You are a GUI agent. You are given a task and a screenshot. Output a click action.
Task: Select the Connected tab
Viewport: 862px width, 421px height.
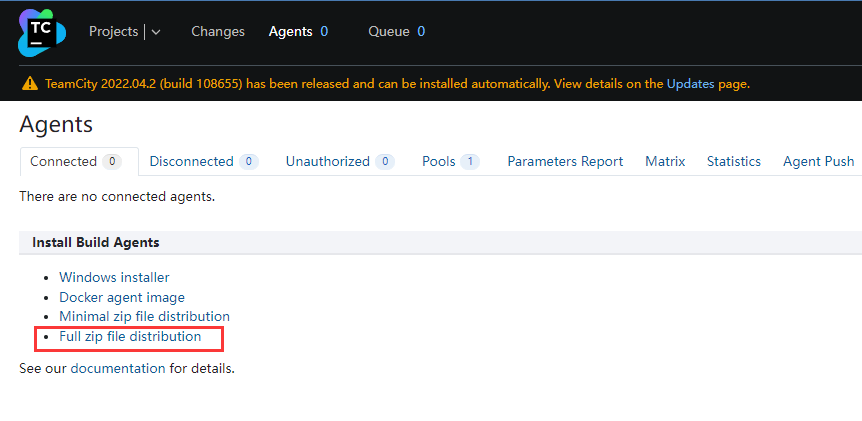pyautogui.click(x=79, y=162)
